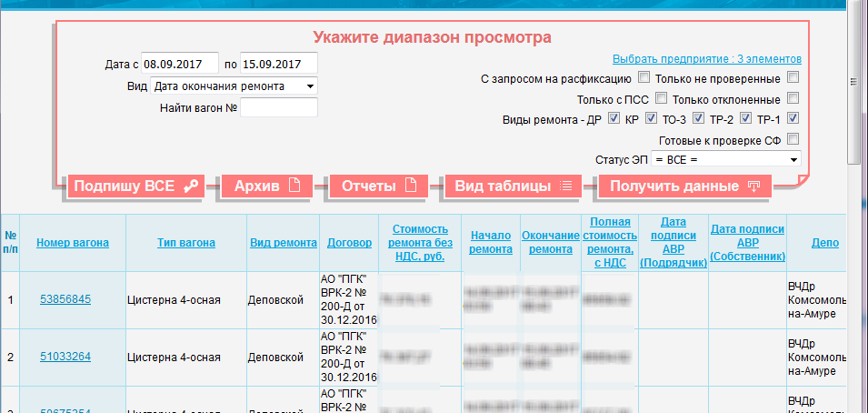
Task: Click the 'Подпишу ВСE' sign-all button
Action: tap(136, 186)
